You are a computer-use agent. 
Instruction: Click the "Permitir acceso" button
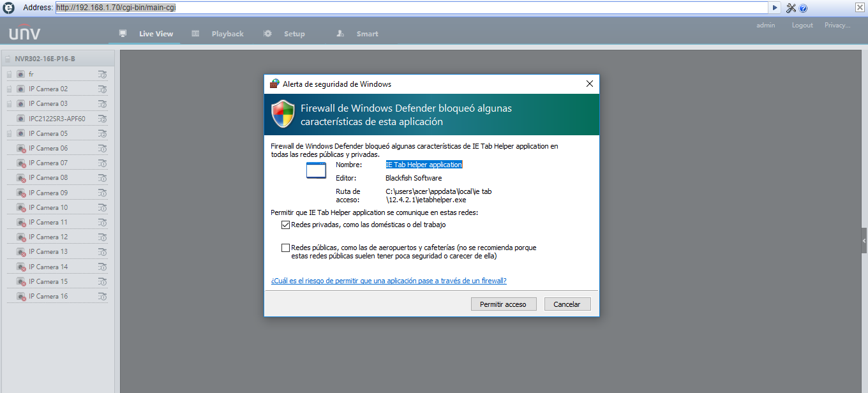[504, 304]
